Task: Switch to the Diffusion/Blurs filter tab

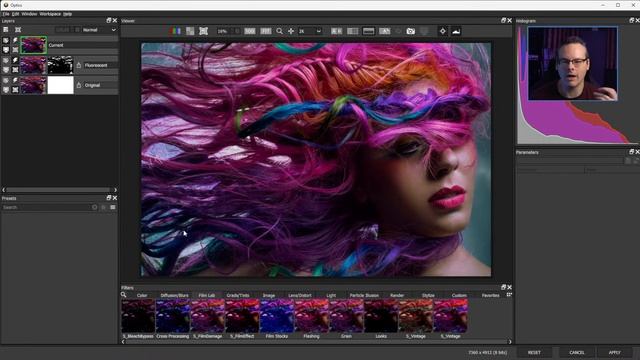Action: 175,295
